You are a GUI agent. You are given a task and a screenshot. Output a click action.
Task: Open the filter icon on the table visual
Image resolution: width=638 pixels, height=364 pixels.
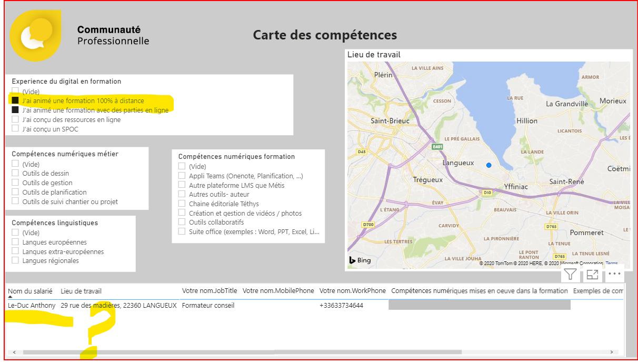pyautogui.click(x=570, y=274)
